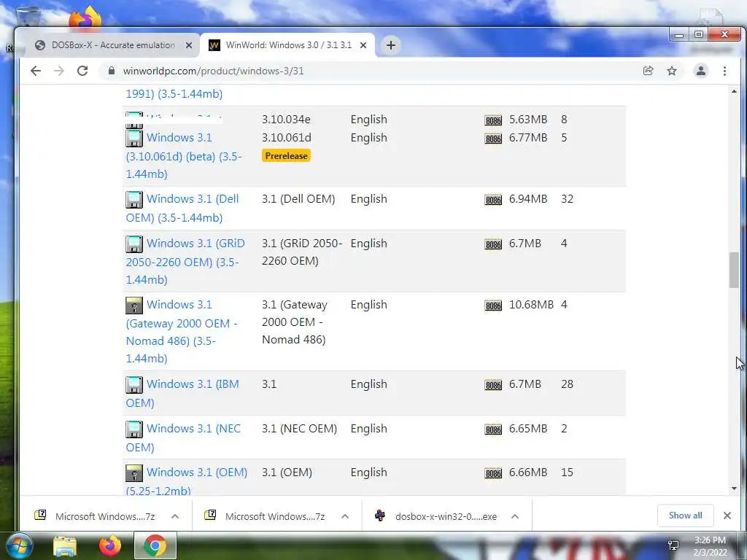Expand options for first Microsoft Windows 7z download
The image size is (747, 560).
[x=175, y=516]
